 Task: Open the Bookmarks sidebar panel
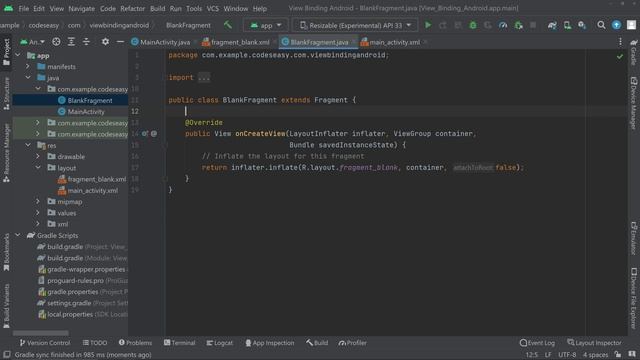pos(6,252)
